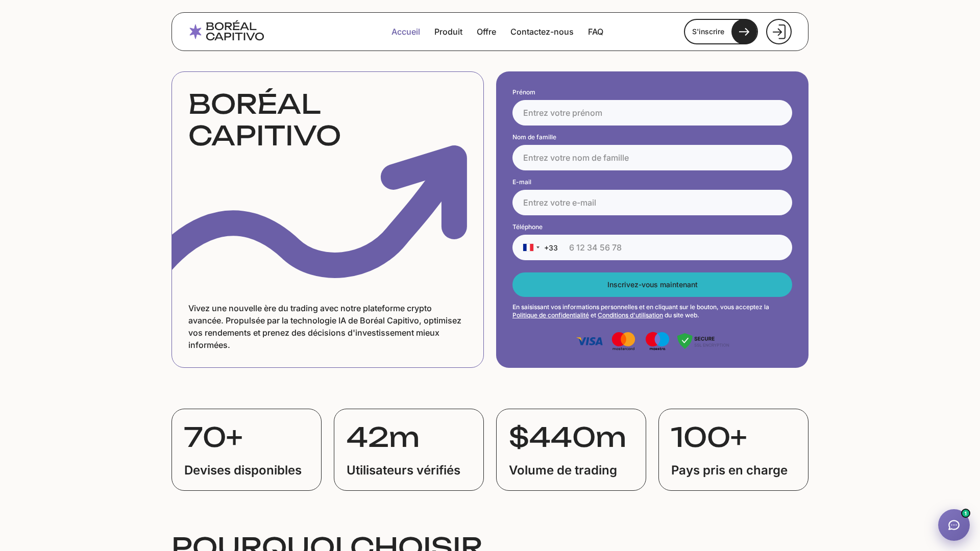Screen dimensions: 980x551
Task: Click the 'Vivez une nouvelle ère' description paragraph
Action: (325, 327)
